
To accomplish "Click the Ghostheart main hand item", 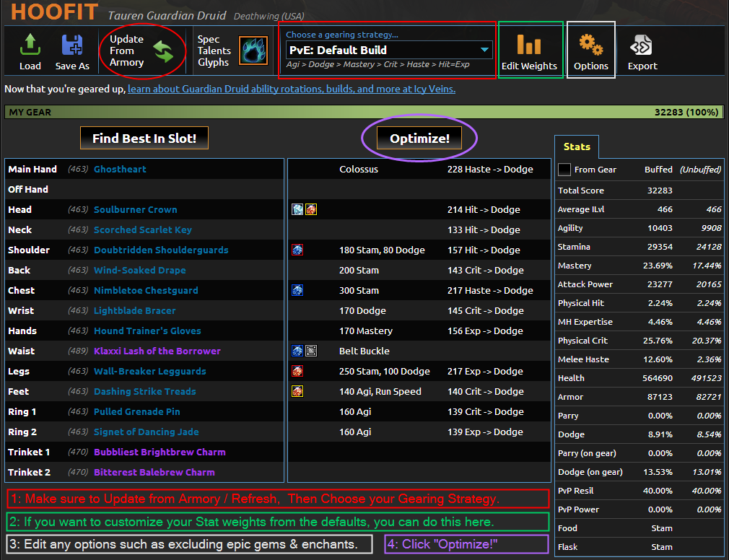I will 120,169.
